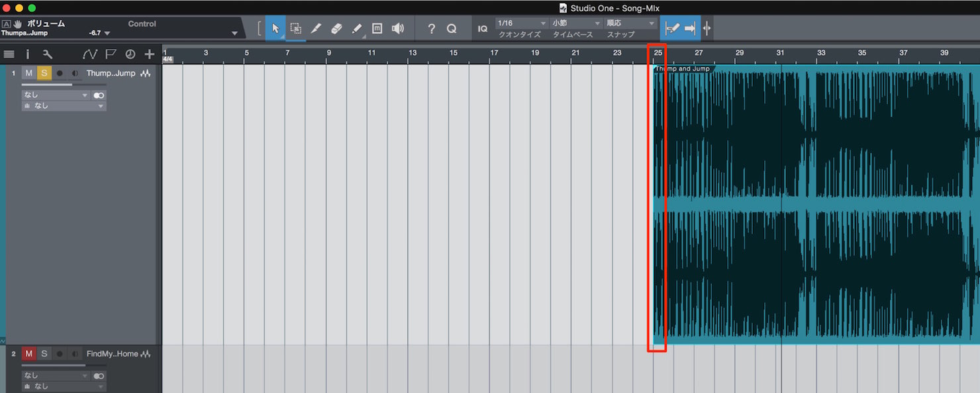This screenshot has height=393, width=980.
Task: Unsolo the Thump..Jump track
Action: pyautogui.click(x=44, y=73)
